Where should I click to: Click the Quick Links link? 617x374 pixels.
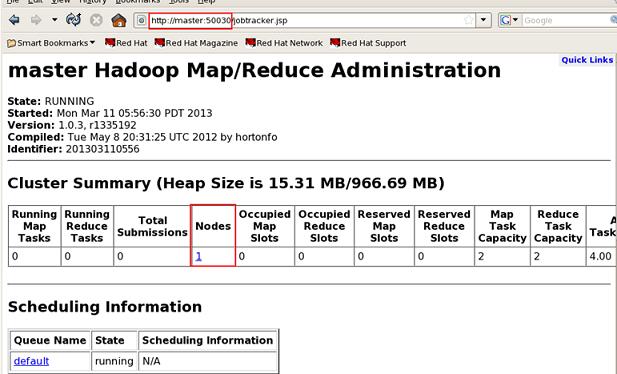(587, 60)
